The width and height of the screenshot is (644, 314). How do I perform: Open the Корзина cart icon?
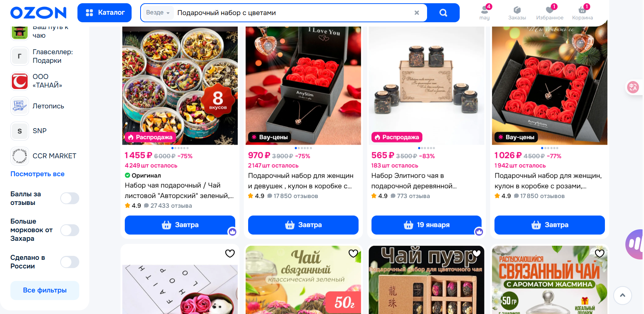(x=582, y=12)
